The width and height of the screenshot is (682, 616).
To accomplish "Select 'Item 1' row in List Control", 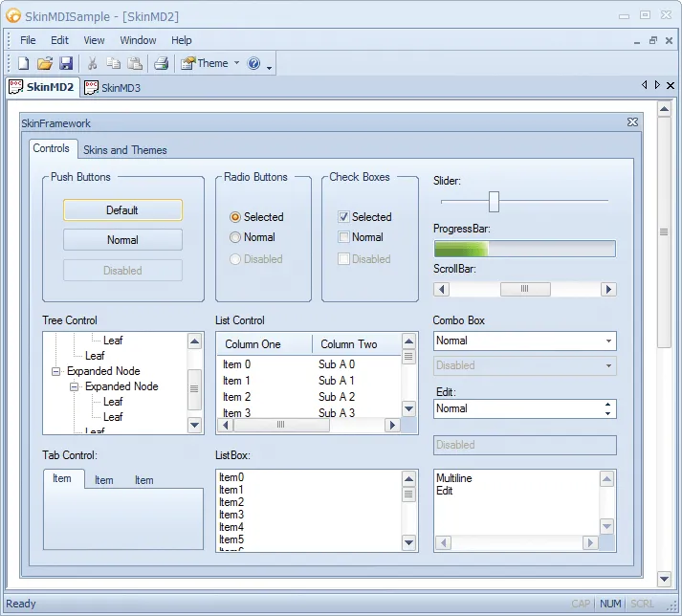I will 308,381.
